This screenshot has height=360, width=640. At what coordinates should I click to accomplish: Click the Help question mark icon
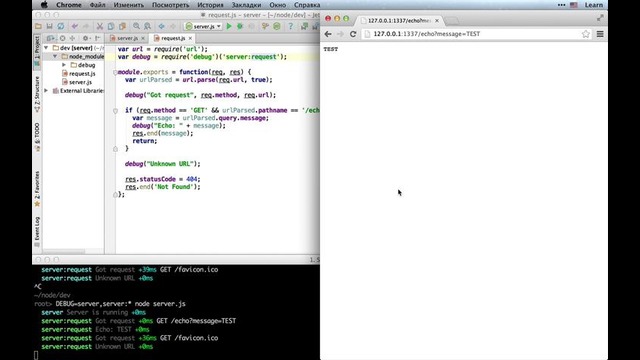[291, 26]
